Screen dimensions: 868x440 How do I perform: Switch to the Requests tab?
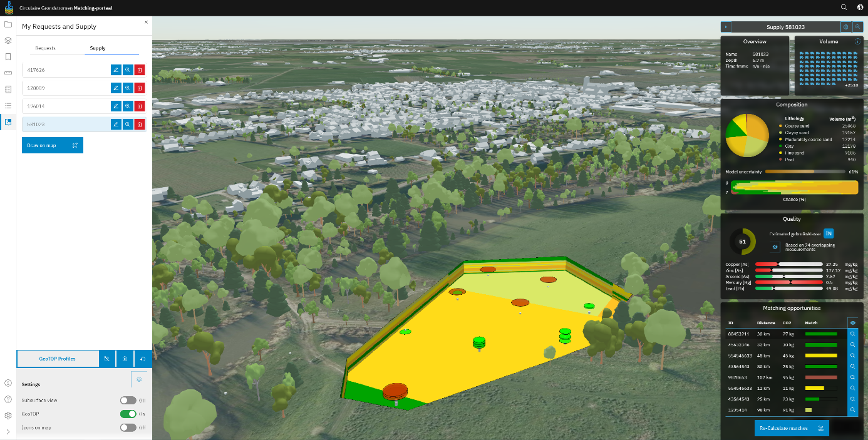[x=45, y=48]
